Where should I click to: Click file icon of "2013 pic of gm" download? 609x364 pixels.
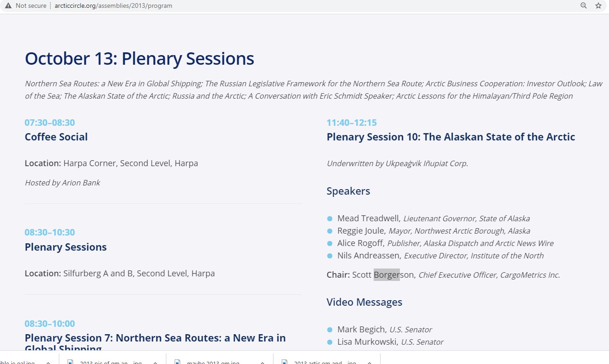pos(71,362)
